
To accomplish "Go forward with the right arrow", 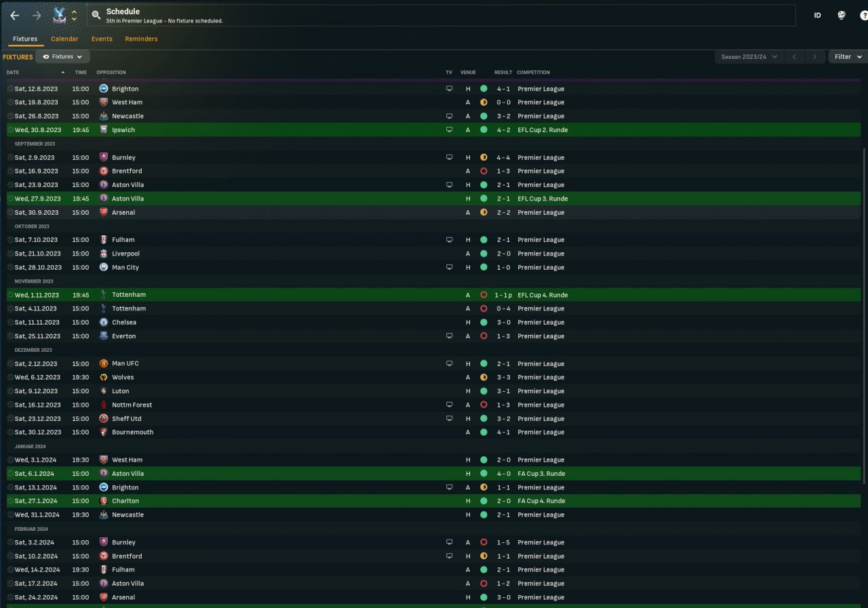I will pos(37,16).
